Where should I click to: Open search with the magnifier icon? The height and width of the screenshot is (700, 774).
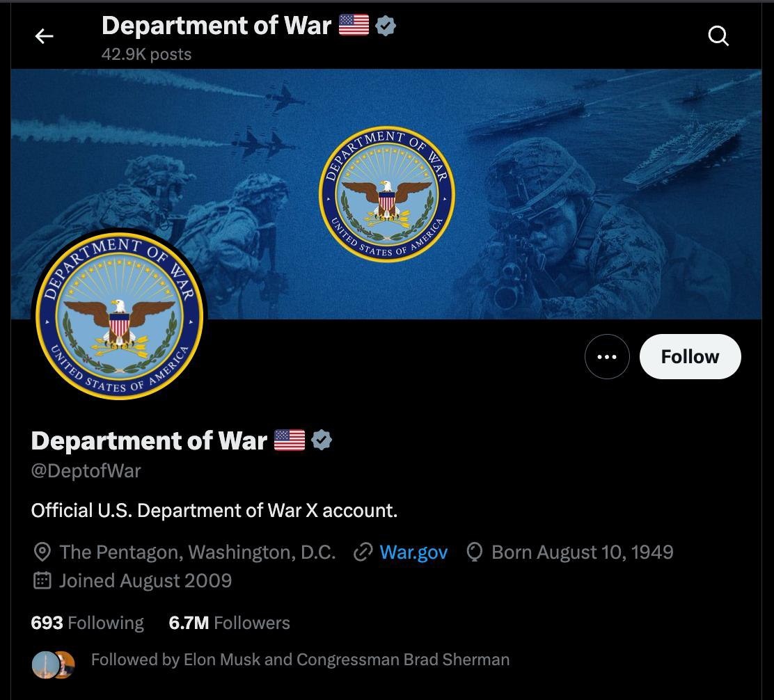pos(718,36)
